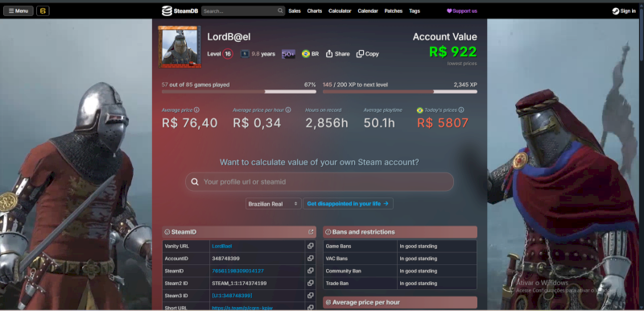Click the search magnifier in top bar

pos(280,10)
